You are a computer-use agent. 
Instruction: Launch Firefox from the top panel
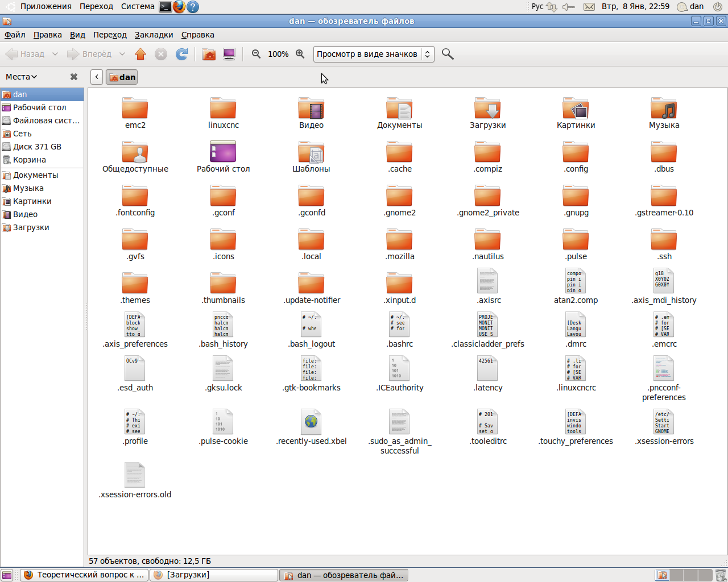pos(179,7)
